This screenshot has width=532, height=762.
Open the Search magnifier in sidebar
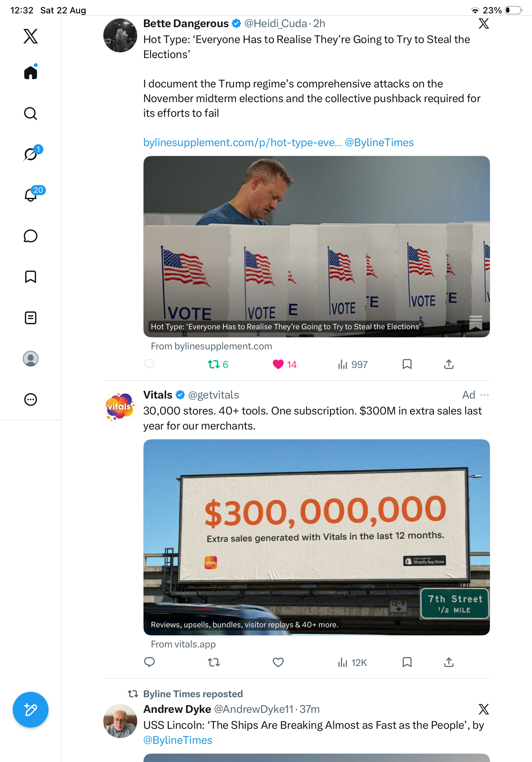[31, 114]
